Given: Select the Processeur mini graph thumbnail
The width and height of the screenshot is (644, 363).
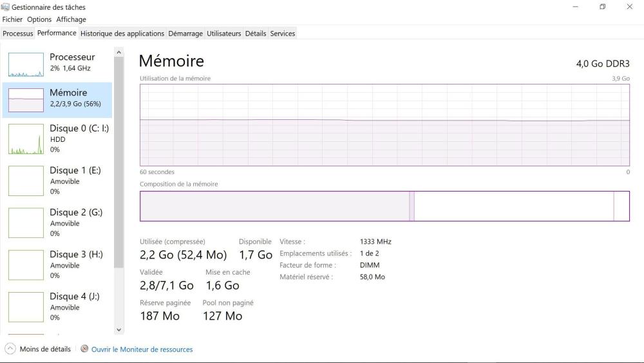Looking at the screenshot, I should point(26,64).
